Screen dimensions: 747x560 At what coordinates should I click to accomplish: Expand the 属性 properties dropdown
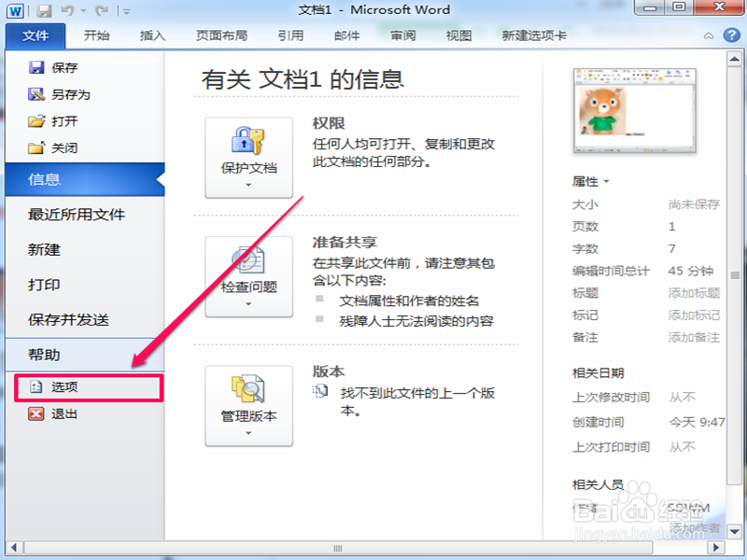click(x=591, y=181)
